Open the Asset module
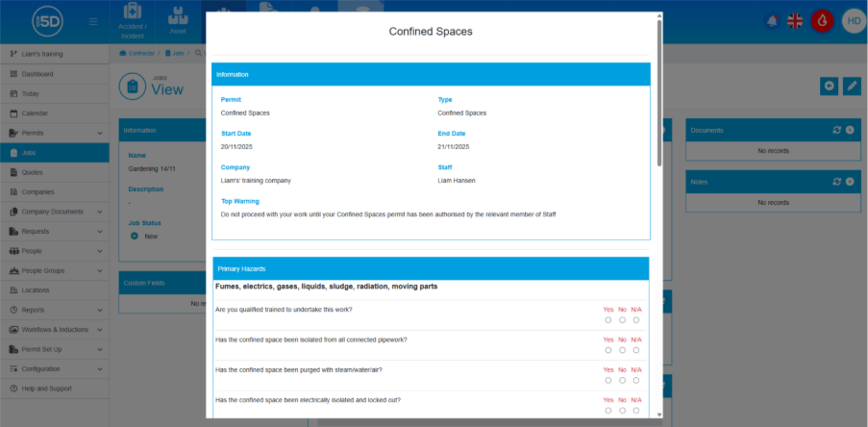The height and width of the screenshot is (427, 868). 178,21
